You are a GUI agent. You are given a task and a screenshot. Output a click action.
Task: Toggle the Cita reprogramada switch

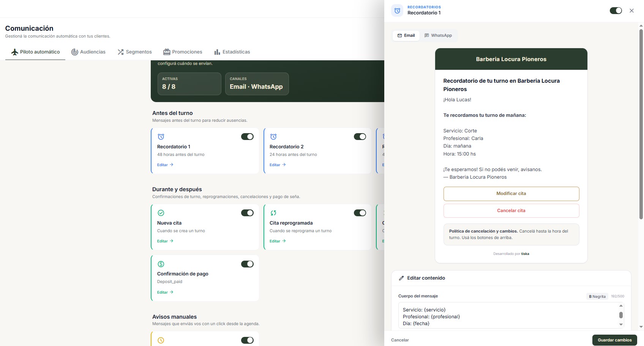click(x=360, y=213)
